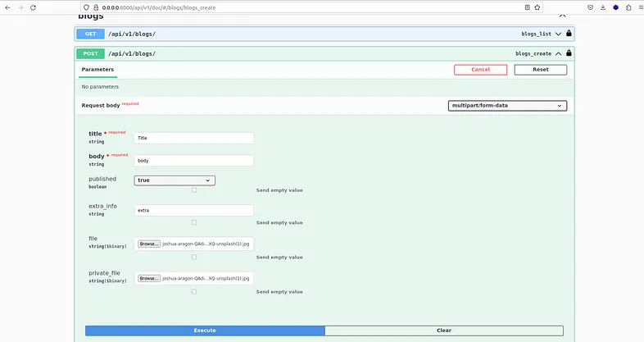Focus the extra_info input field
This screenshot has width=644, height=342.
tap(194, 211)
